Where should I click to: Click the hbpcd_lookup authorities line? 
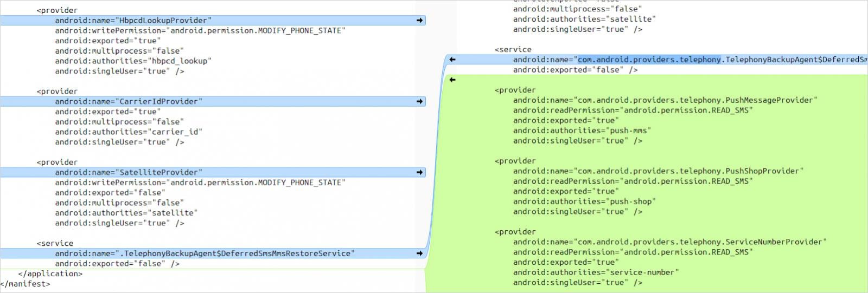tap(133, 61)
